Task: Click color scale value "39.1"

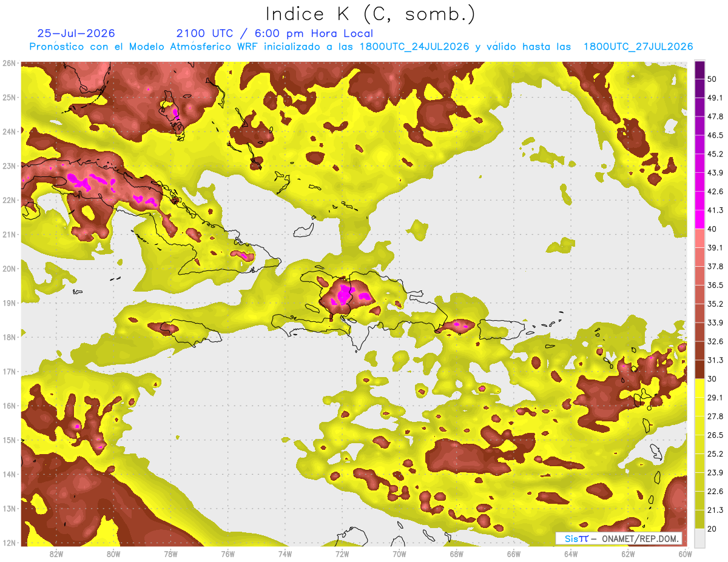Action: coord(716,247)
